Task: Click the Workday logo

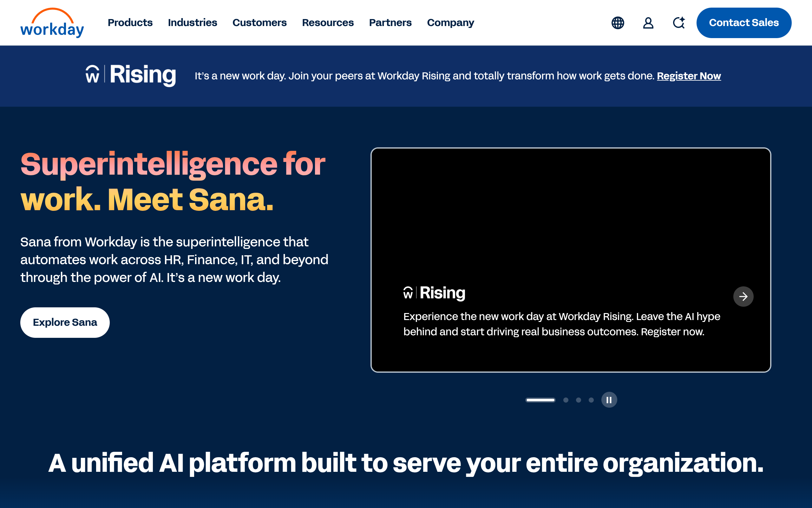Action: (x=52, y=23)
